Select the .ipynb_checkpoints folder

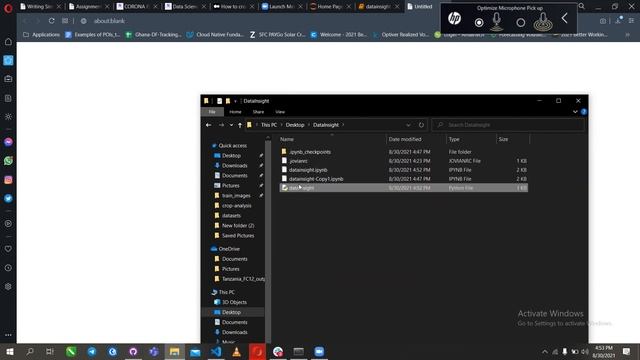(x=404, y=152)
